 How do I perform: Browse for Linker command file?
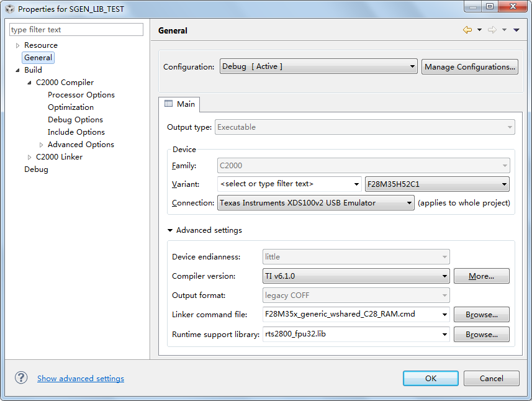tap(481, 315)
